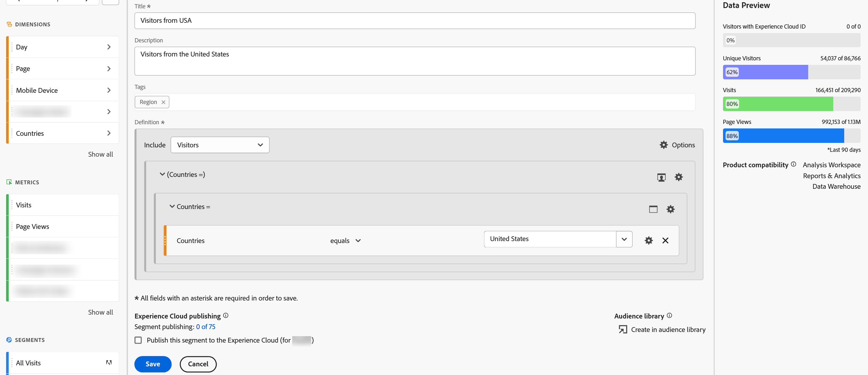Viewport: 868px width, 375px height.
Task: Click the Adobe icon on the All Visits segment
Action: (x=109, y=362)
